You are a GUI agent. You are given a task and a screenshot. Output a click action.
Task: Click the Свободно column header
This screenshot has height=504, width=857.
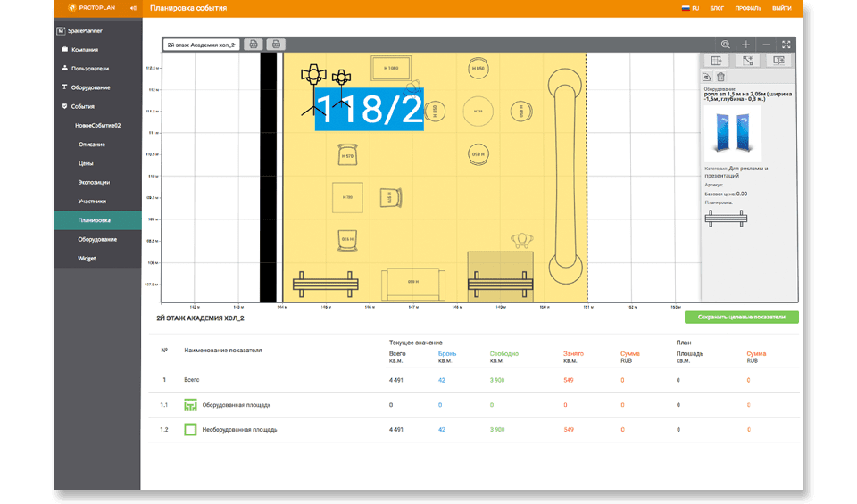point(503,354)
